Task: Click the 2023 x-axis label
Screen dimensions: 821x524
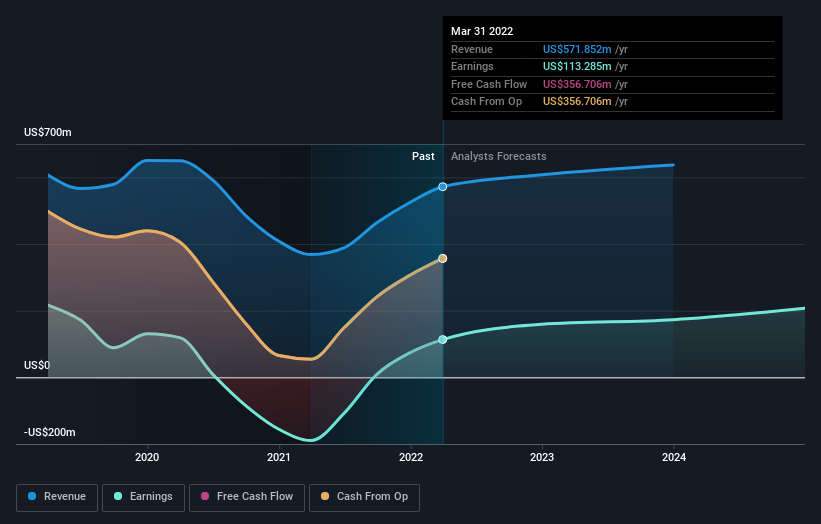Action: 542,458
